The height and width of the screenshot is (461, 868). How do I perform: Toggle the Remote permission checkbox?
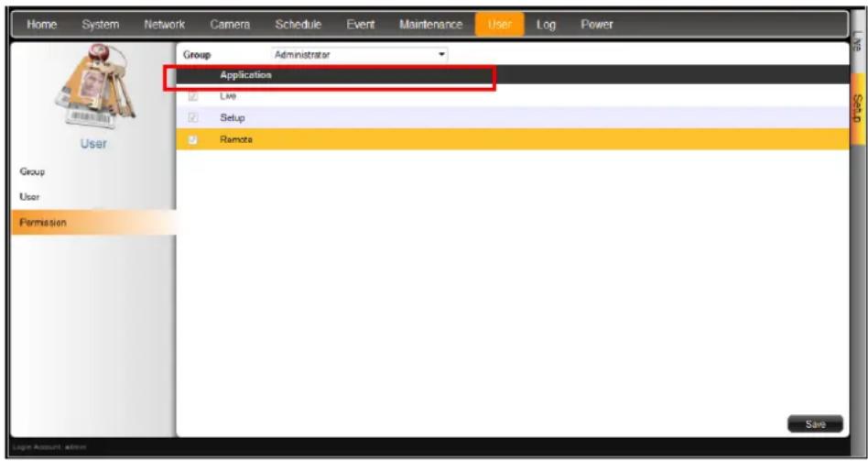192,139
